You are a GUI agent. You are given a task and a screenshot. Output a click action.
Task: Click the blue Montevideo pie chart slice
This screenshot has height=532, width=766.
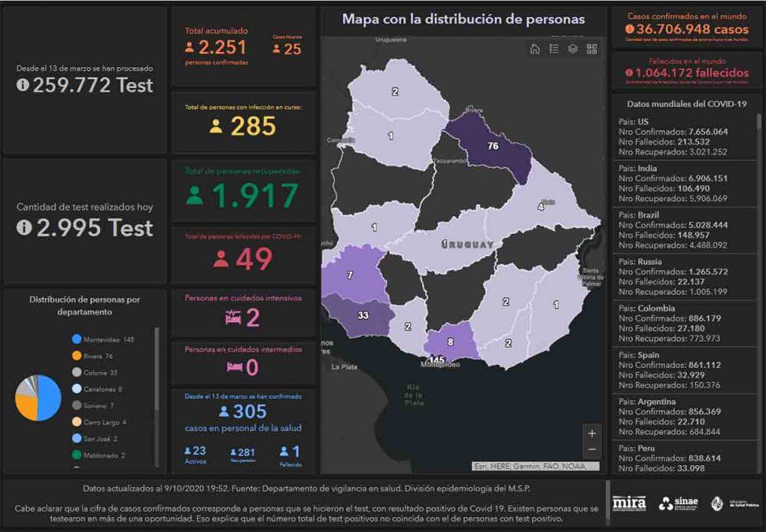coord(50,398)
